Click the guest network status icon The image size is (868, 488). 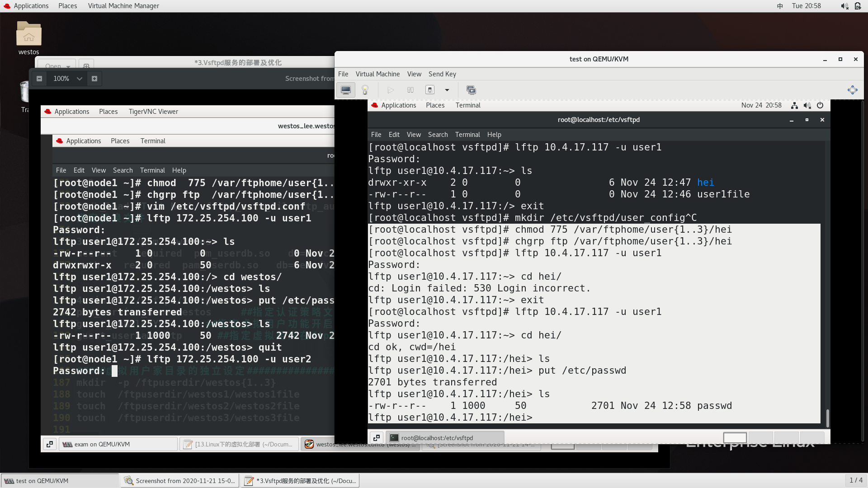[794, 105]
